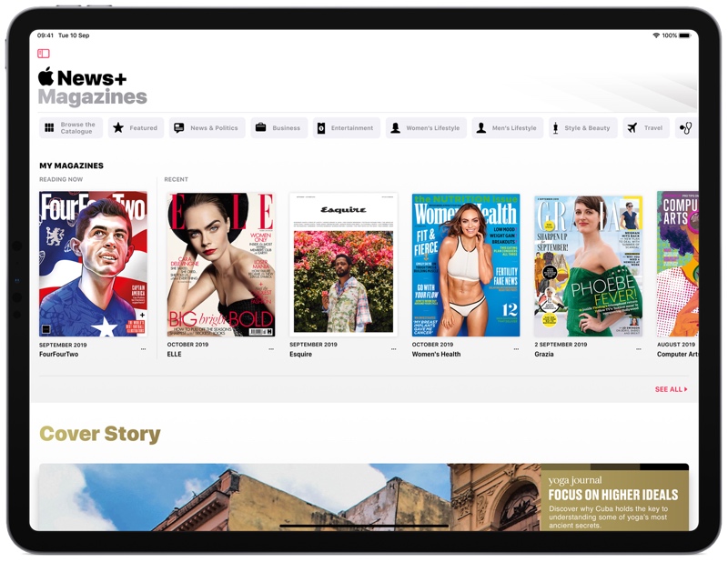Tap the FourFourTwo title text

point(58,354)
